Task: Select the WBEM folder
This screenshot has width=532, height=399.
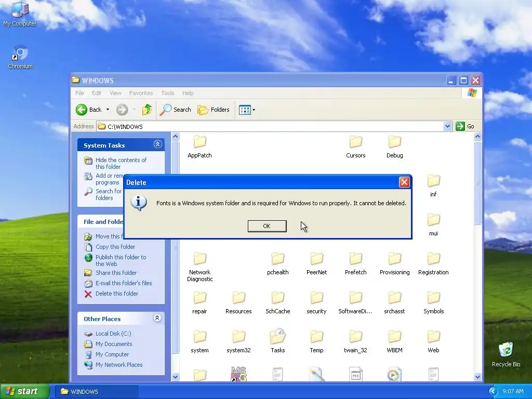Action: pos(395,342)
